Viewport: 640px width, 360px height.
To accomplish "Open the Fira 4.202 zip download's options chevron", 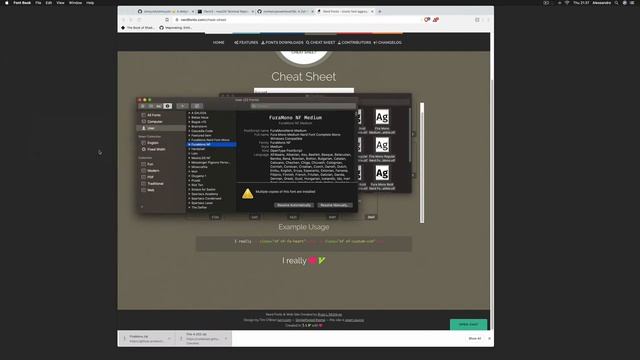I will coord(226,338).
